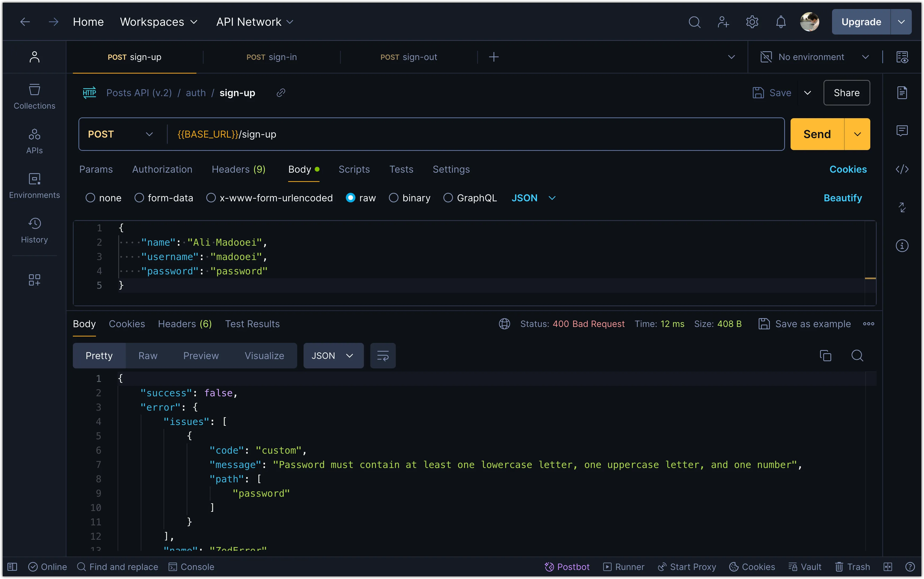Image resolution: width=924 pixels, height=579 pixels.
Task: Open the environment quick look icon
Action: point(902,57)
